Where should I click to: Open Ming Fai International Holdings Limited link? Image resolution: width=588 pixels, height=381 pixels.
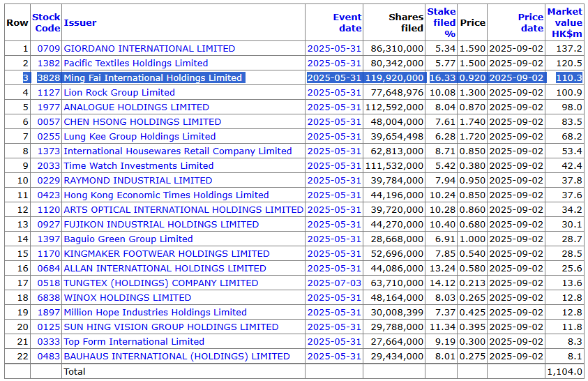[x=153, y=77]
